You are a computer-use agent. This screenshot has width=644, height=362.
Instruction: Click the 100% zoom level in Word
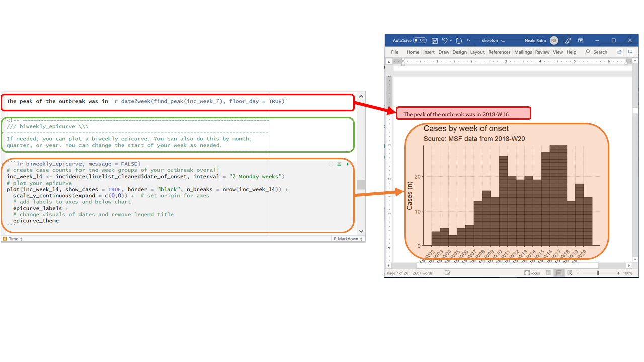pos(628,273)
